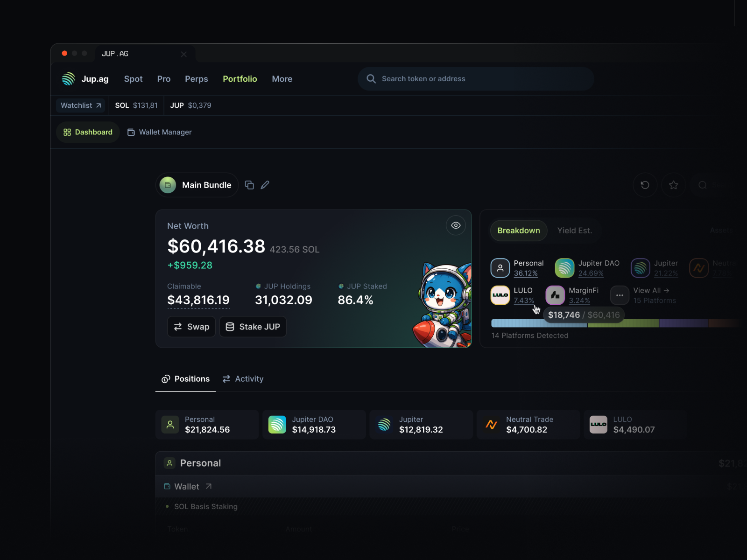This screenshot has width=747, height=560.
Task: Open View All 15 Platforms
Action: (654, 295)
